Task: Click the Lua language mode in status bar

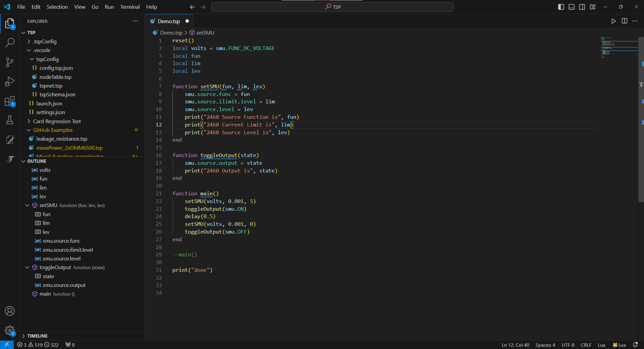Action: (601, 345)
